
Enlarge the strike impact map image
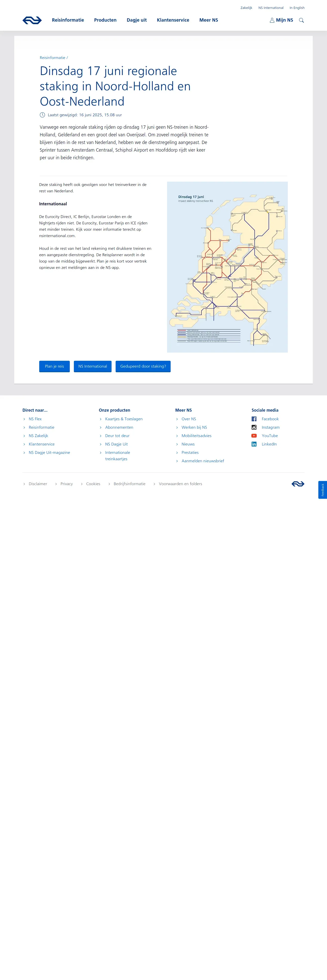point(227,267)
